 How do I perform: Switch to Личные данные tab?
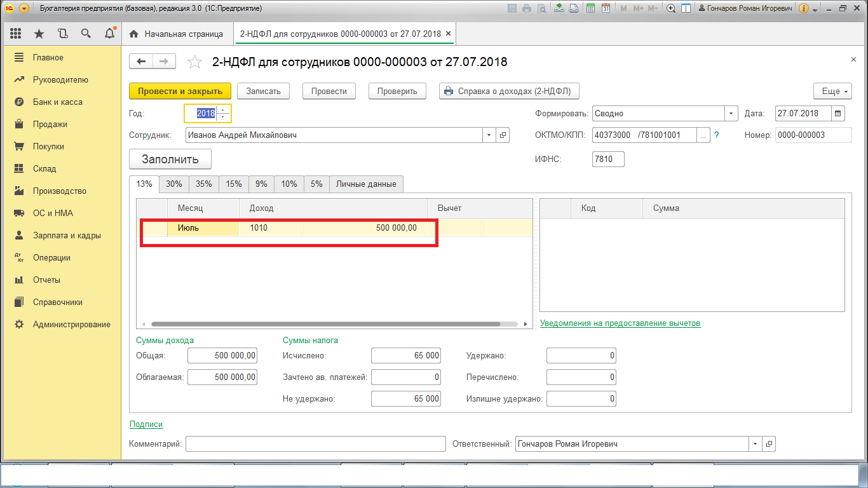point(366,184)
